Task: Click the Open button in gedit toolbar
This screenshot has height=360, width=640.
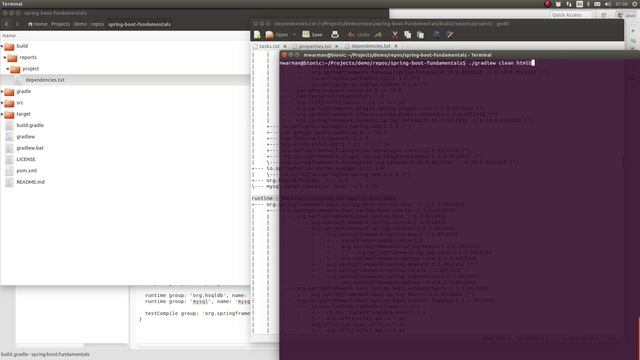Action: click(x=277, y=35)
